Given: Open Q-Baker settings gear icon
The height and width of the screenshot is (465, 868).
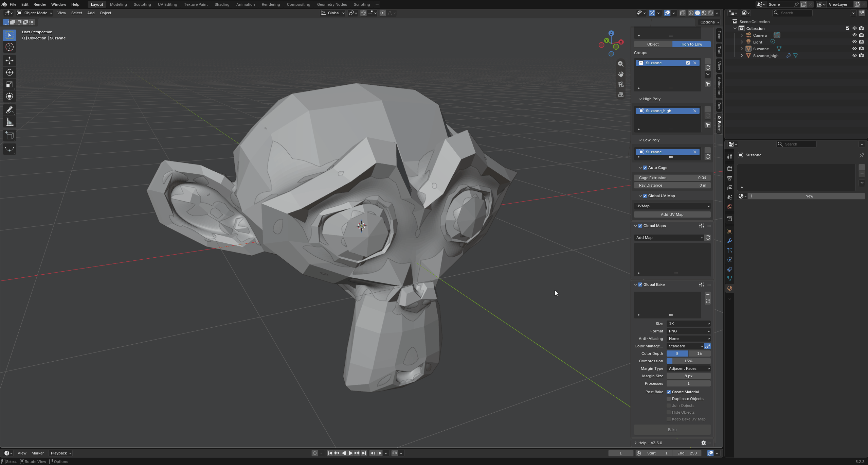Looking at the screenshot, I should coord(704,443).
